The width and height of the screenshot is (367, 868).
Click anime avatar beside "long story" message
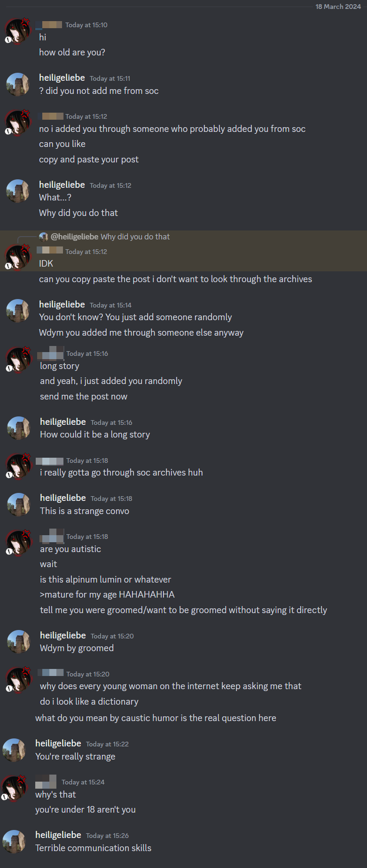point(19,360)
